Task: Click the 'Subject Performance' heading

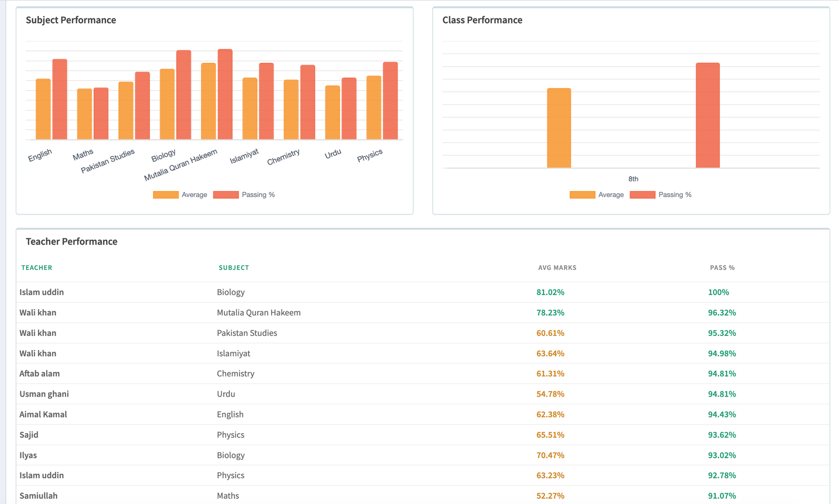Action: [x=71, y=20]
